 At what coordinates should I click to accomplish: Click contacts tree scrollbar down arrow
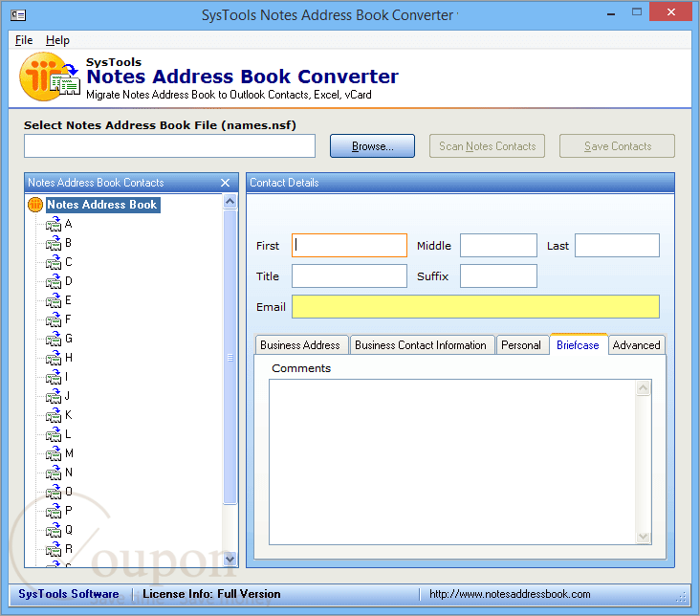(x=230, y=559)
